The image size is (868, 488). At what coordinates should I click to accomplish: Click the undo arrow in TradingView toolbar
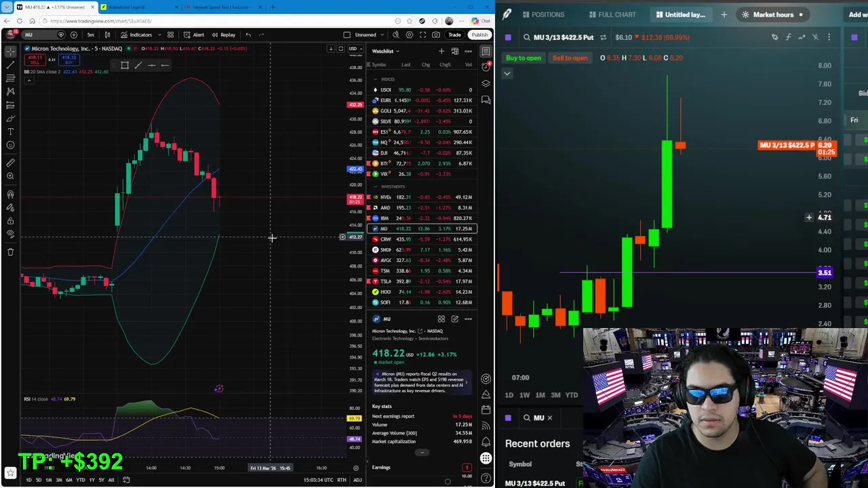point(248,35)
